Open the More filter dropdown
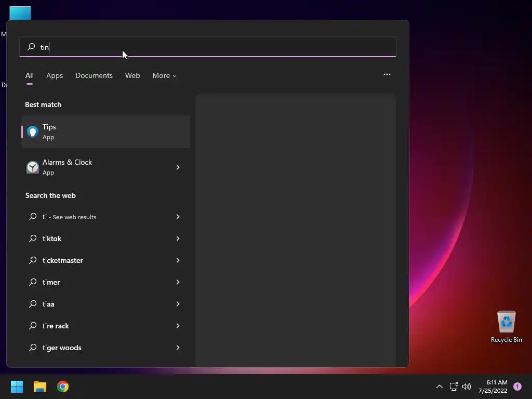Screen dimensions: 532x399 [165, 75]
